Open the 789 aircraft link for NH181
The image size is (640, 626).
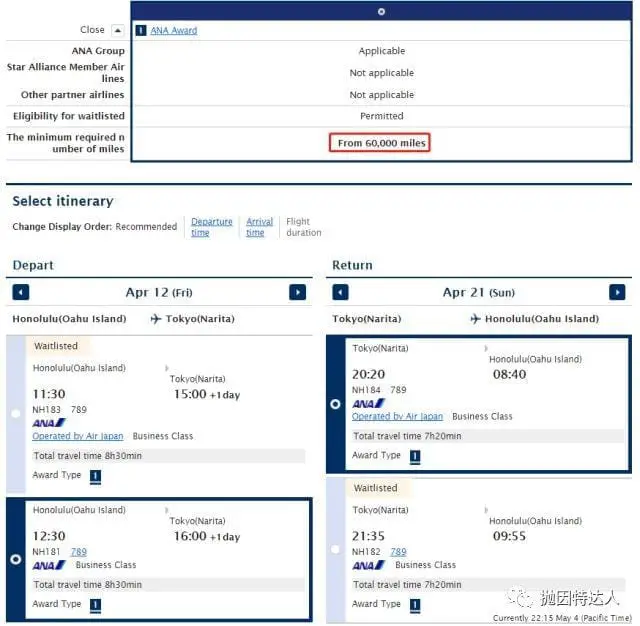(78, 552)
